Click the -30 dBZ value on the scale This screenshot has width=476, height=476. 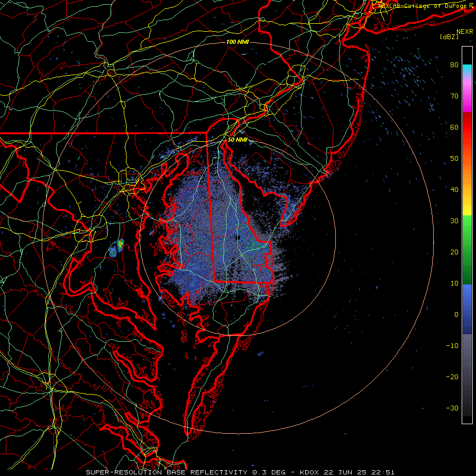(452, 408)
